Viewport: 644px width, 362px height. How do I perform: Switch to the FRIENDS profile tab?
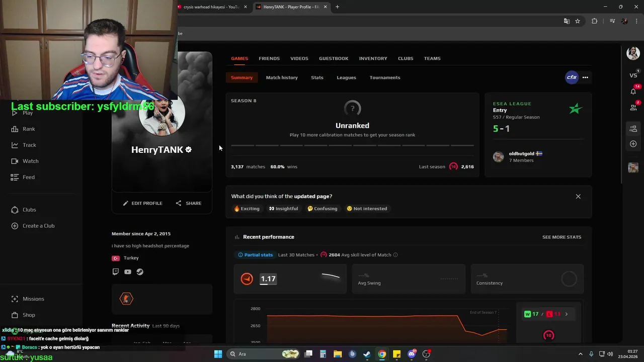point(269,58)
